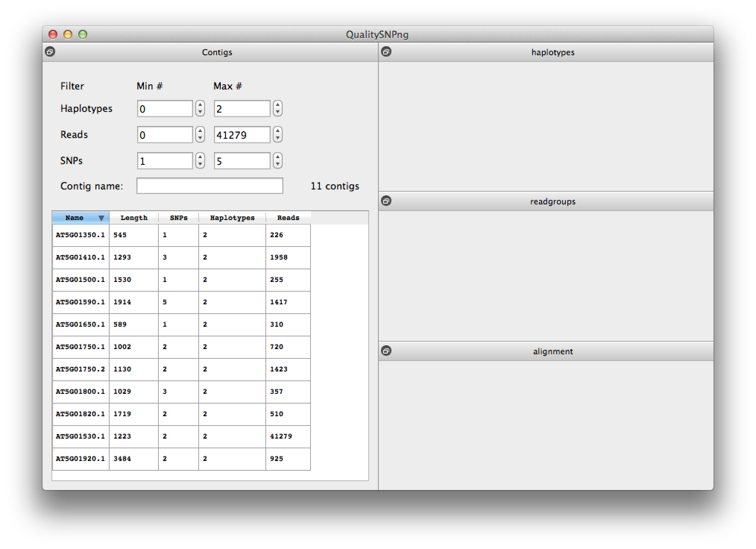Screen dimensions: 756x549
Task: Click the stepper beside Reads Max
Action: point(277,135)
